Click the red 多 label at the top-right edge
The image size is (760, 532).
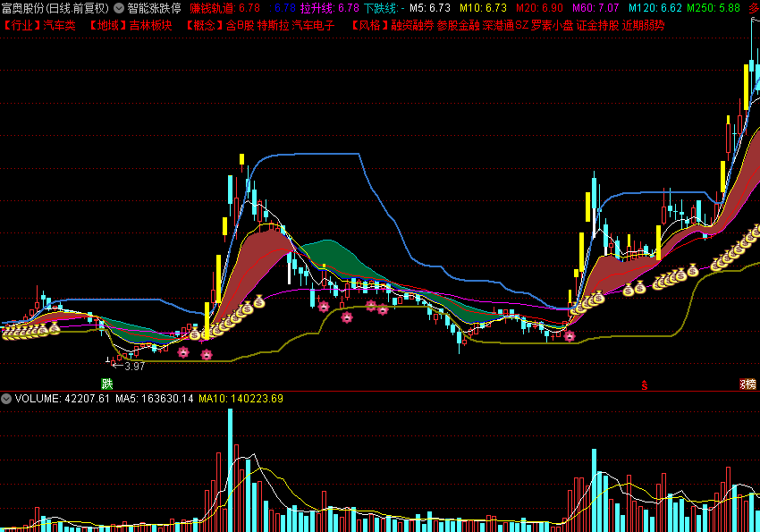754,8
